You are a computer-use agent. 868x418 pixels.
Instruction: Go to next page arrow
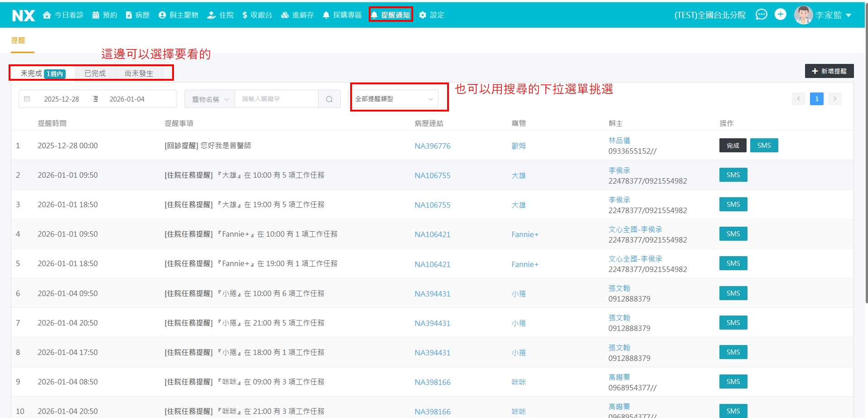[x=834, y=99]
